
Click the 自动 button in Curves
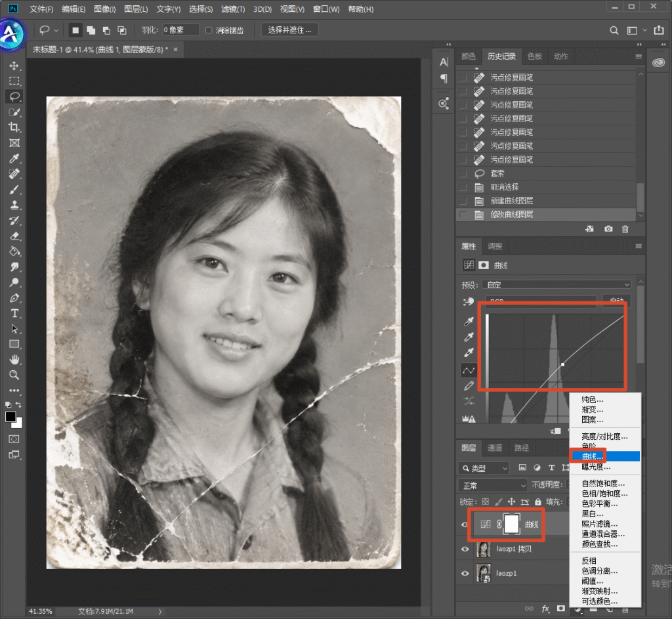pyautogui.click(x=617, y=299)
